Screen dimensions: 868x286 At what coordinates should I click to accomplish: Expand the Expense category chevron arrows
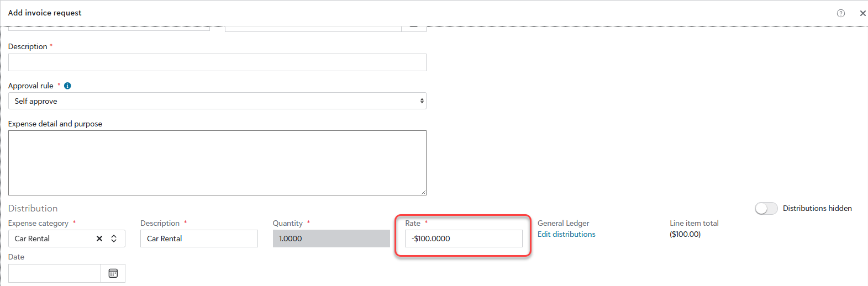tap(114, 239)
